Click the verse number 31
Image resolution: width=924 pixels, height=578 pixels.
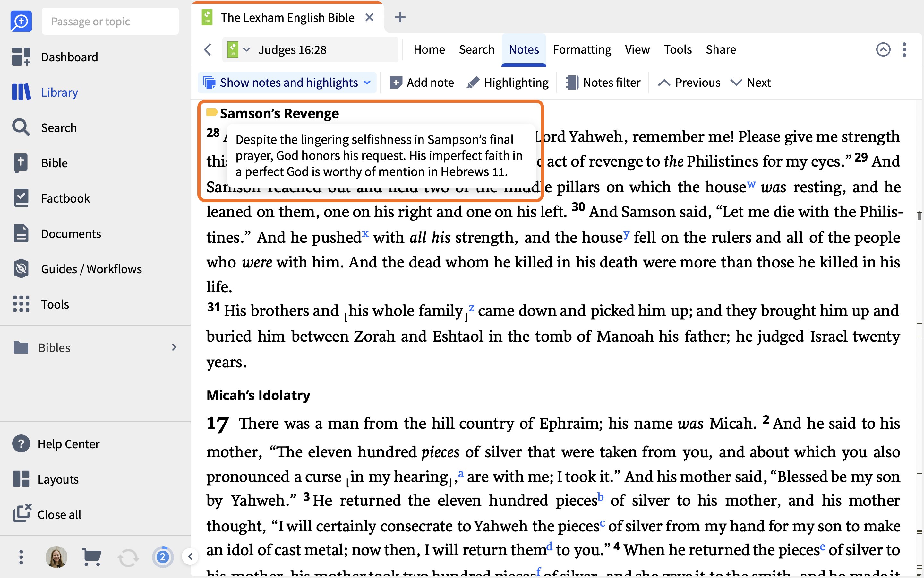pos(213,307)
